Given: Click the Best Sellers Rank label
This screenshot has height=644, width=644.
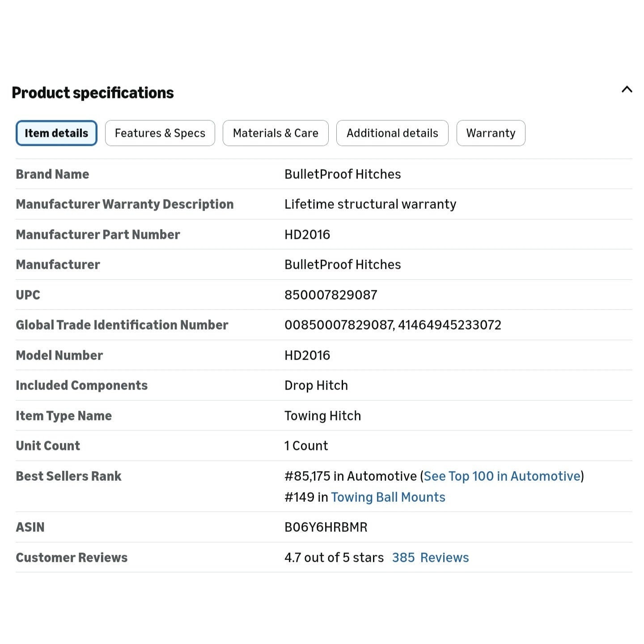Looking at the screenshot, I should [68, 476].
